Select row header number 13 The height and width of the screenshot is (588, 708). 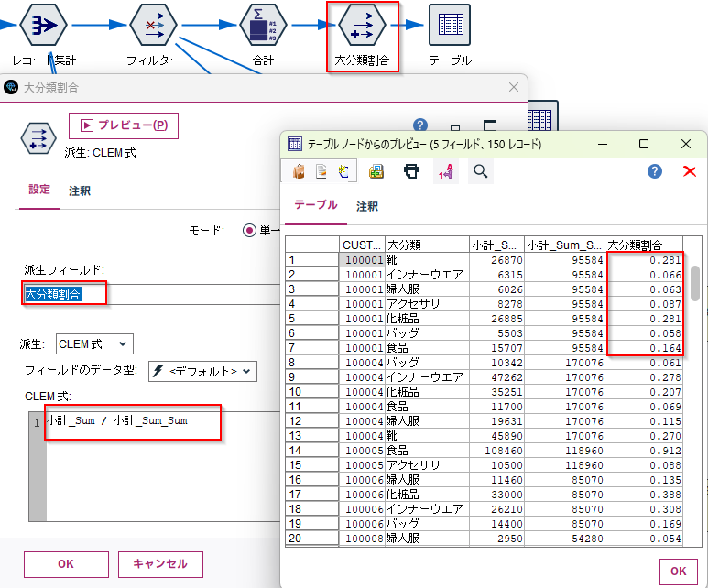click(312, 435)
